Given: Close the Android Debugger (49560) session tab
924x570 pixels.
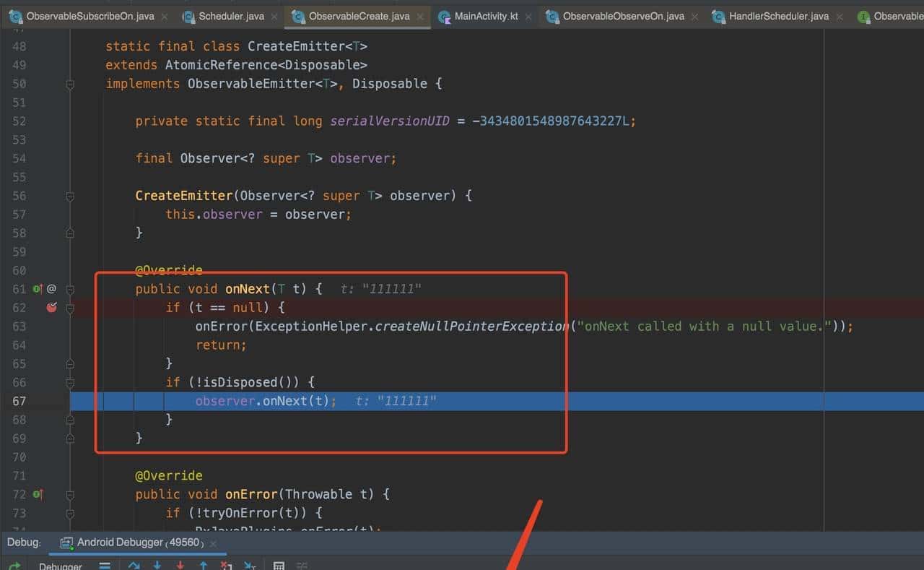Looking at the screenshot, I should point(213,543).
